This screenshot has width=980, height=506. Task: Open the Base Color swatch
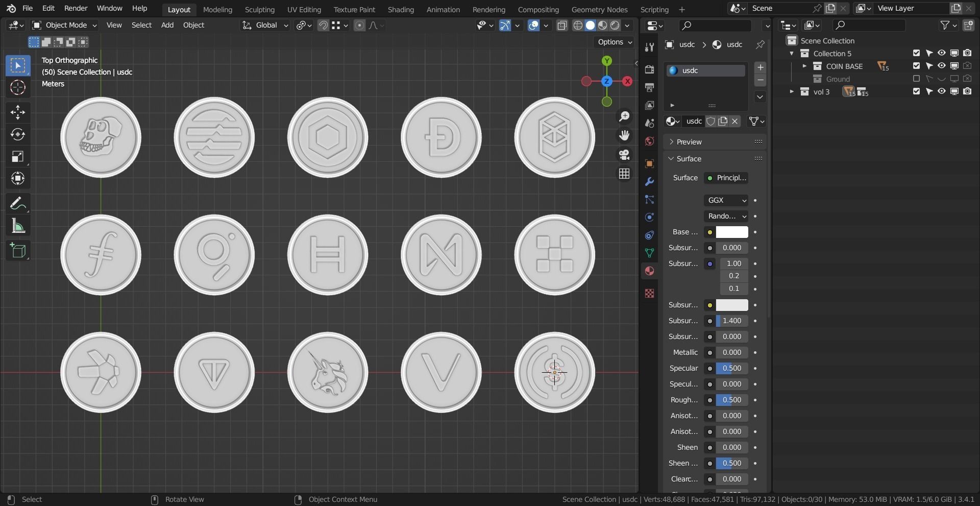click(732, 232)
